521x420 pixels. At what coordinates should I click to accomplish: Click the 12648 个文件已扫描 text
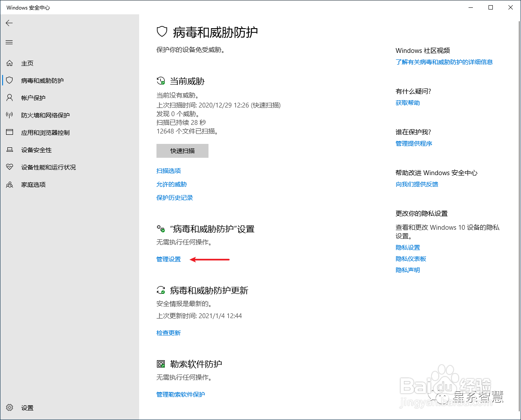pos(188,131)
